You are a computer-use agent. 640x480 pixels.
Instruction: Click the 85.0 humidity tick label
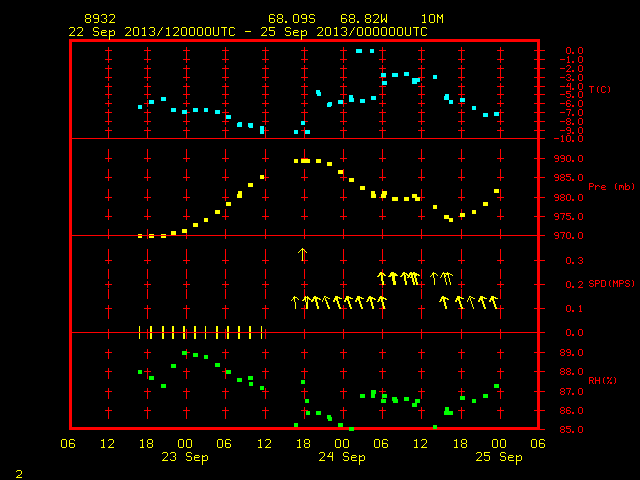pos(571,429)
